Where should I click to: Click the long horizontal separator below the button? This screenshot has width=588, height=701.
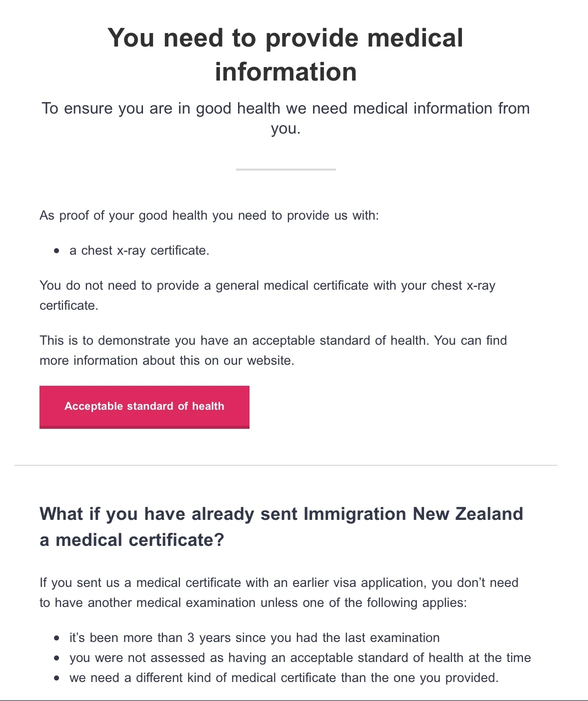[285, 465]
